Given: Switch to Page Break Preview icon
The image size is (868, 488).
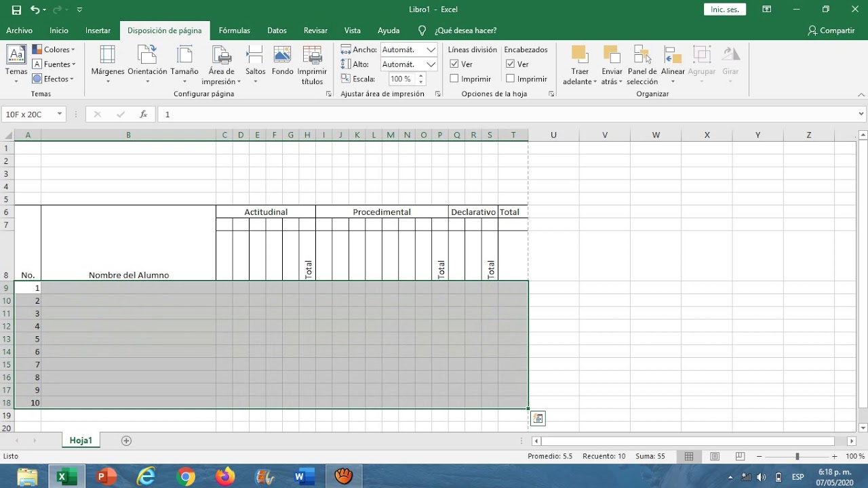Looking at the screenshot, I should tap(740, 457).
